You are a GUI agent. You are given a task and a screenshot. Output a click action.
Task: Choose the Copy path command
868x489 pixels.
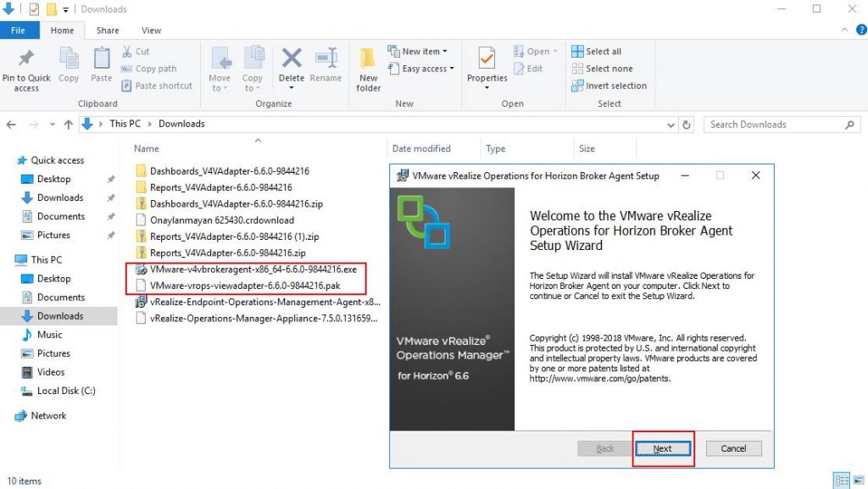click(x=149, y=69)
